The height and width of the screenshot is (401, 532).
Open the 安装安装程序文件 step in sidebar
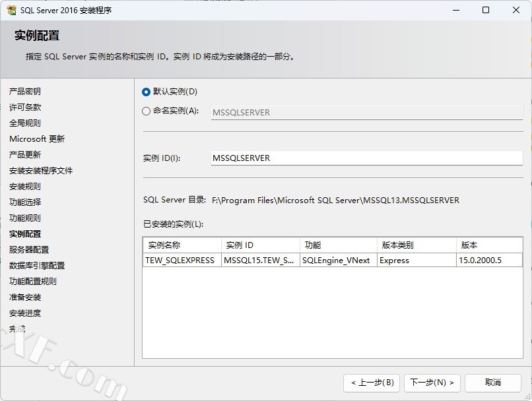[41, 171]
